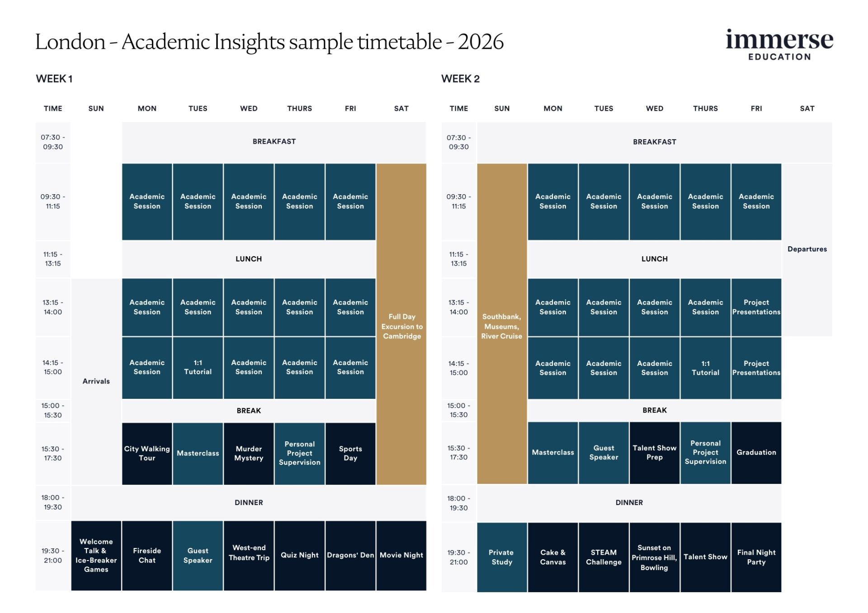This screenshot has width=868, height=613.
Task: Click the Private Study cell
Action: click(x=502, y=557)
